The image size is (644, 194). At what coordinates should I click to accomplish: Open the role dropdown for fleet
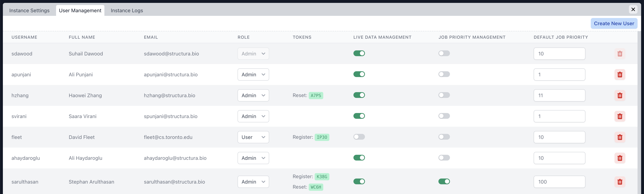coord(253,137)
